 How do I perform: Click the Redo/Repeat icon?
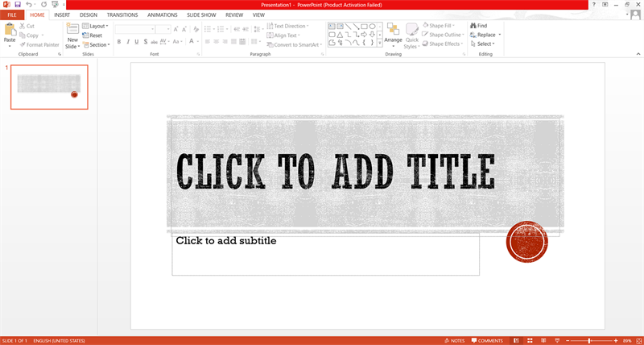[43, 5]
